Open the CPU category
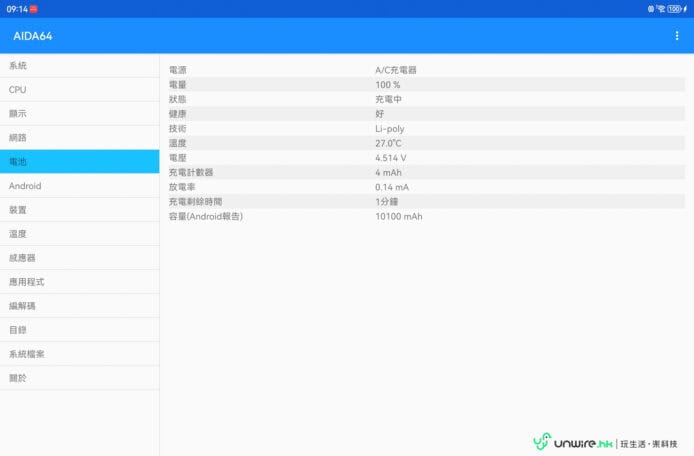Screen dimensions: 694x456 pyautogui.click(x=80, y=89)
